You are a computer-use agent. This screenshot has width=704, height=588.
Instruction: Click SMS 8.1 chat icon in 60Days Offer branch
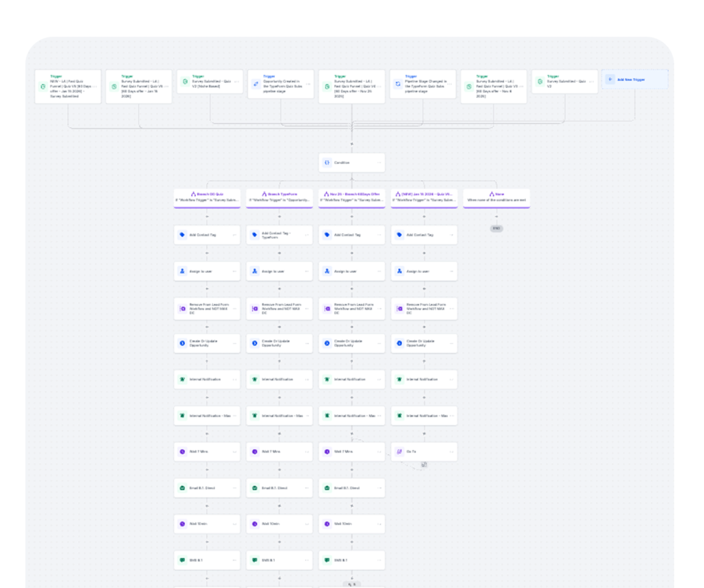(x=327, y=561)
